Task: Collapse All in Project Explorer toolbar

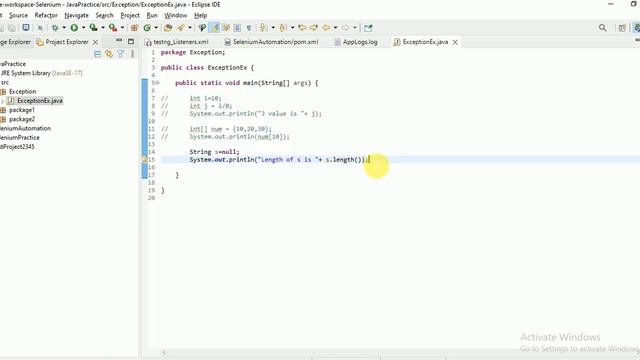Action: point(98,54)
